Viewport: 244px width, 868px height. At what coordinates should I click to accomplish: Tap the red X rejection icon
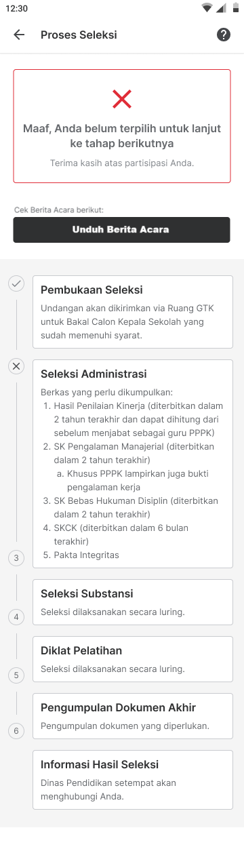tap(122, 99)
